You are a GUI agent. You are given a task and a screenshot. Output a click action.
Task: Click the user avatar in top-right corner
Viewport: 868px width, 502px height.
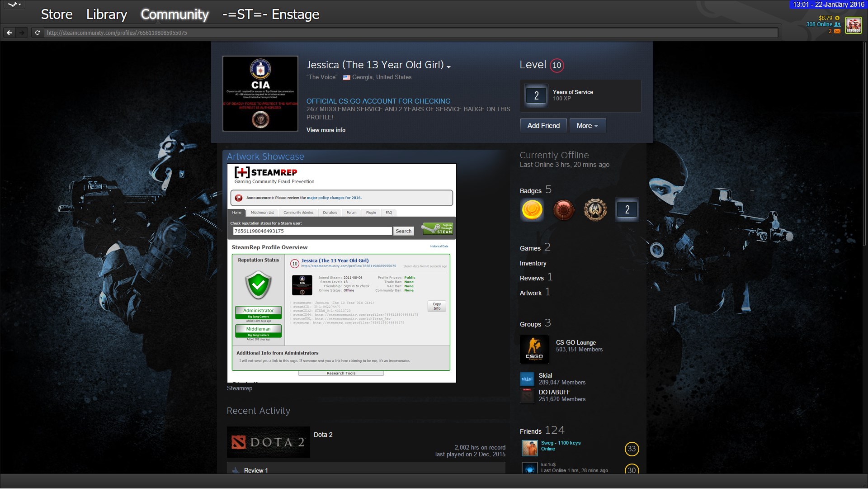854,25
